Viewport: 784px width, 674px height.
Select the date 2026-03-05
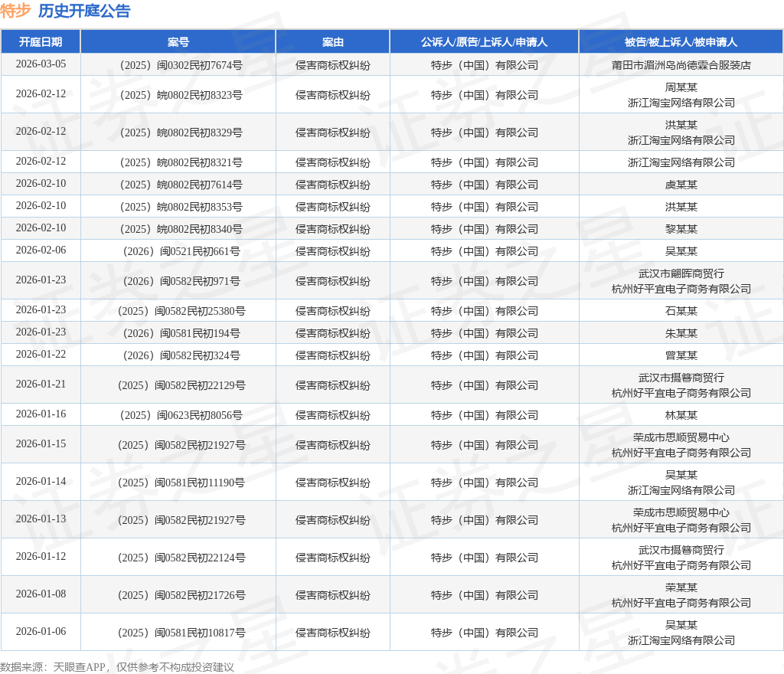pos(41,64)
